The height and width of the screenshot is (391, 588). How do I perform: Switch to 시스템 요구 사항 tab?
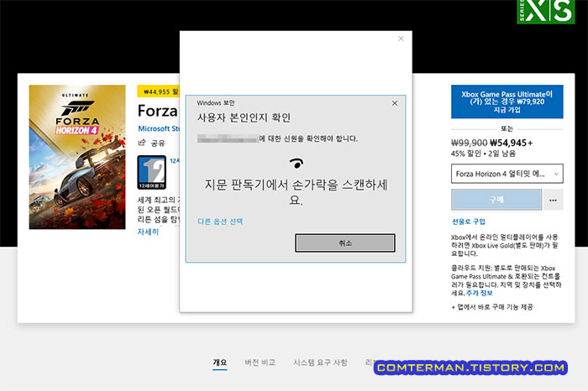pos(320,362)
